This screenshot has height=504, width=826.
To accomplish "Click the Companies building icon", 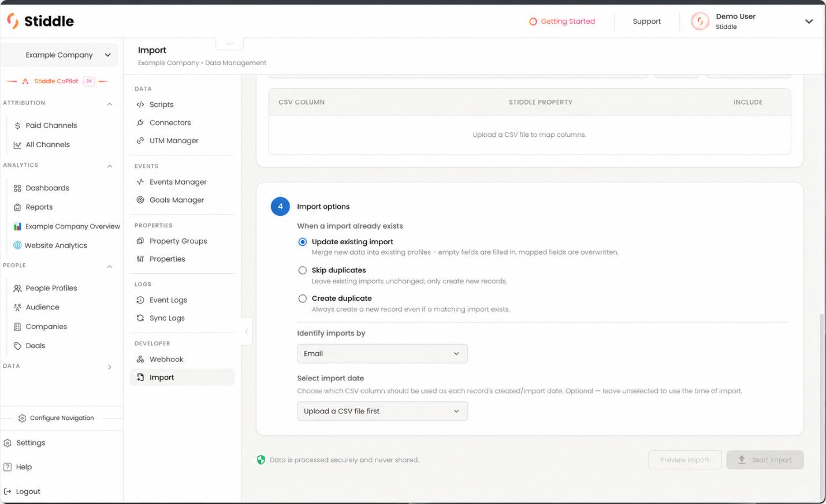I will click(17, 327).
